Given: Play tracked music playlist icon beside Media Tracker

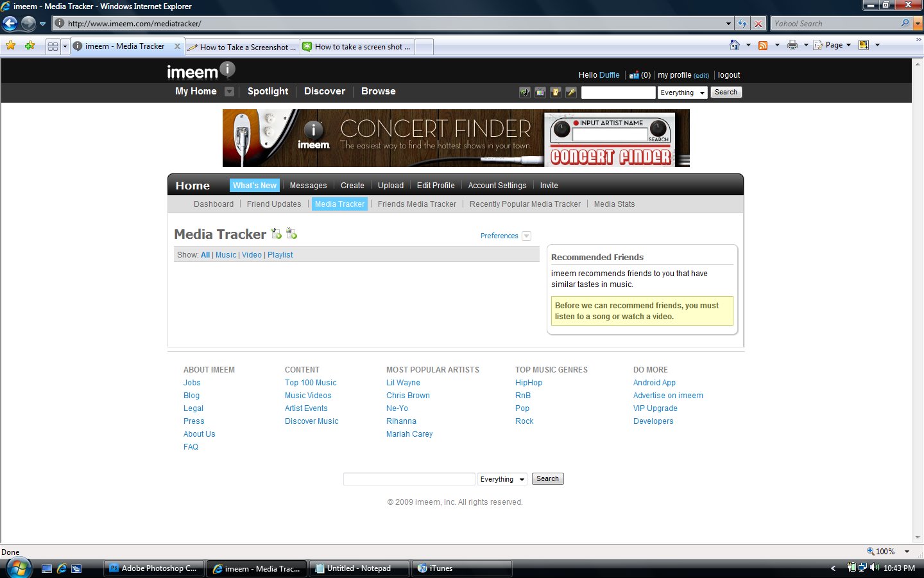Looking at the screenshot, I should (x=276, y=233).
